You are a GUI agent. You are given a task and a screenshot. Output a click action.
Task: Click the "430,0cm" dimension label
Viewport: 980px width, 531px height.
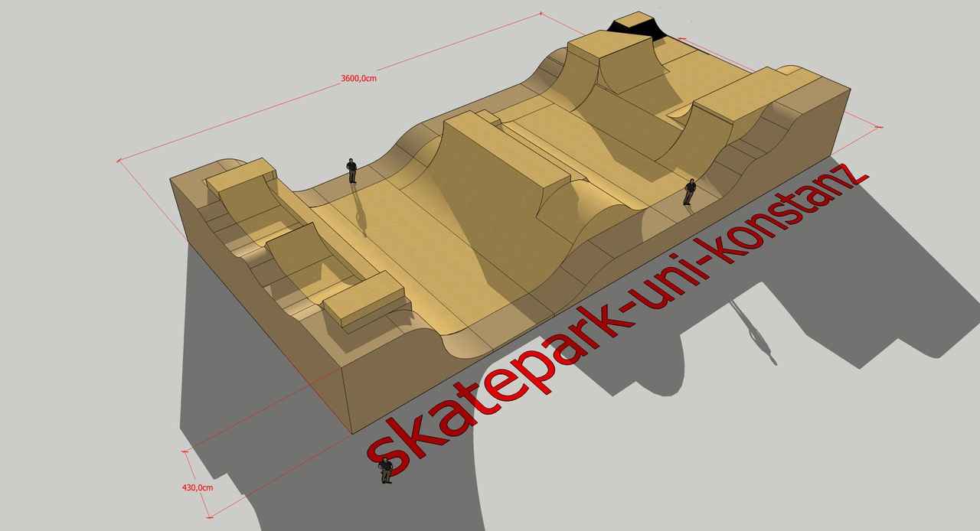198,487
